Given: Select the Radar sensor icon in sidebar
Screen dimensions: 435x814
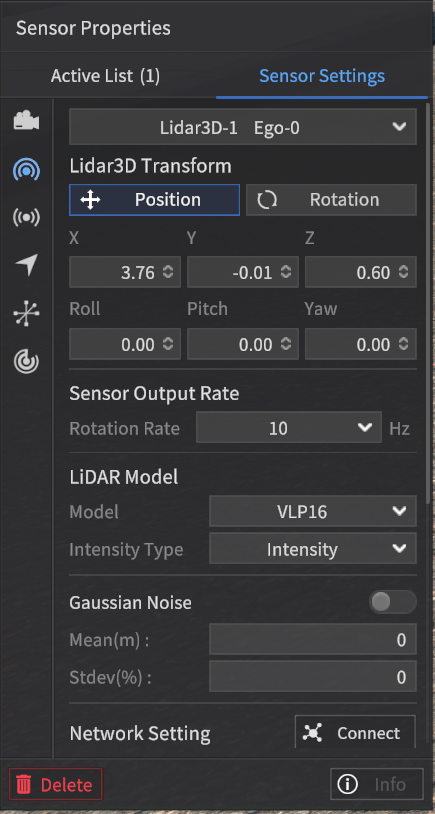Looking at the screenshot, I should pos(26,362).
